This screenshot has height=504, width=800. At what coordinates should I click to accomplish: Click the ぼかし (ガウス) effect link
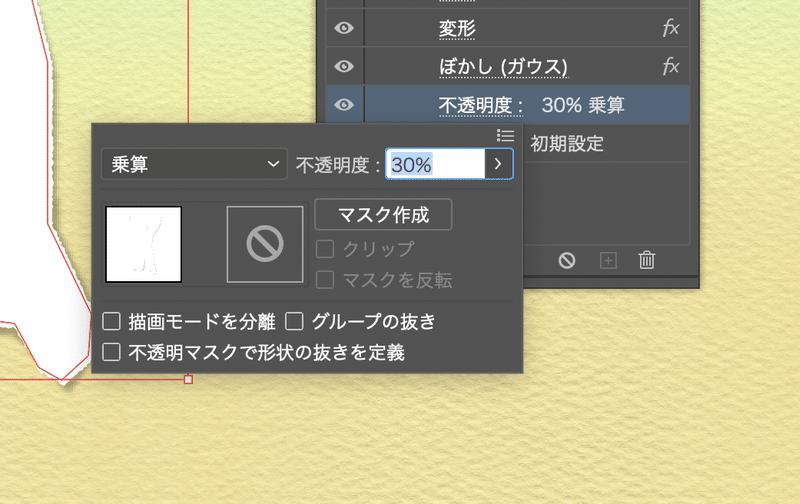503,67
